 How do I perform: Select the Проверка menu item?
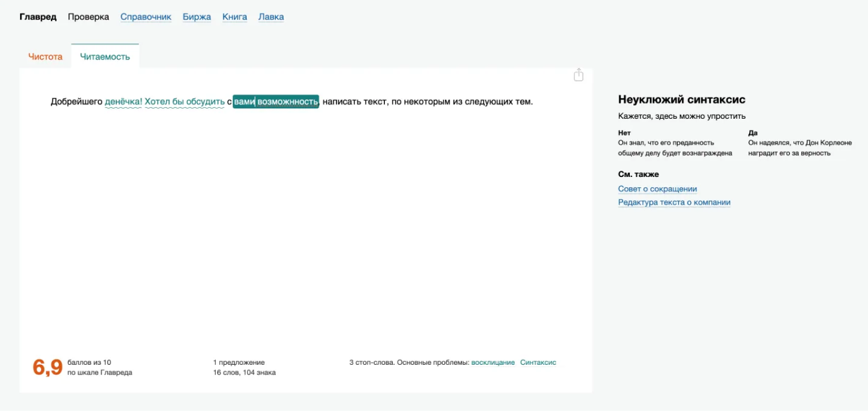point(89,17)
